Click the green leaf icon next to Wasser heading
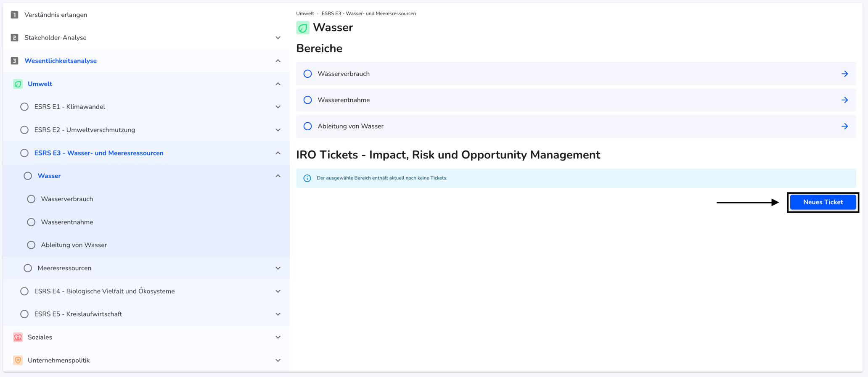The image size is (868, 377). tap(303, 28)
